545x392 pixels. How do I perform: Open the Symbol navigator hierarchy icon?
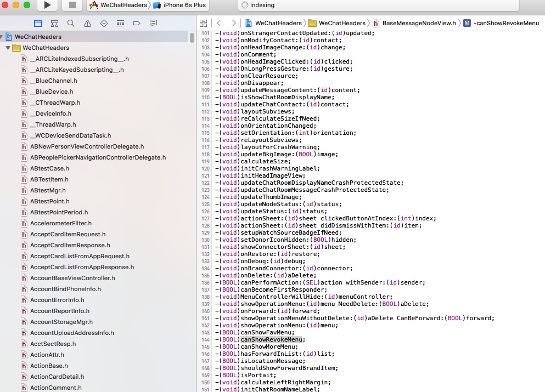(x=54, y=23)
